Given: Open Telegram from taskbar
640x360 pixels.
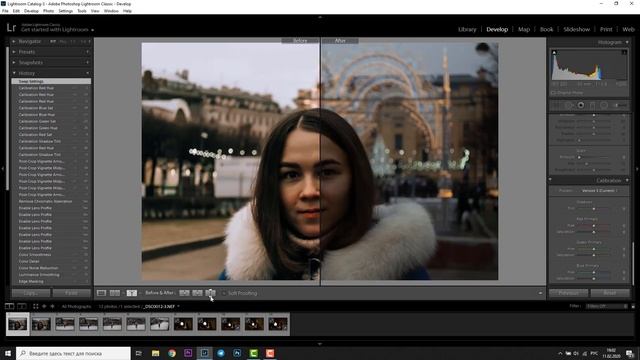Looking at the screenshot, I should click(x=221, y=353).
